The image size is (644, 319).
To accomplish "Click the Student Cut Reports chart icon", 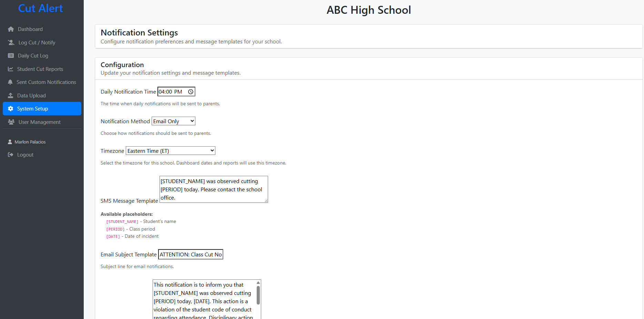I will [x=10, y=69].
